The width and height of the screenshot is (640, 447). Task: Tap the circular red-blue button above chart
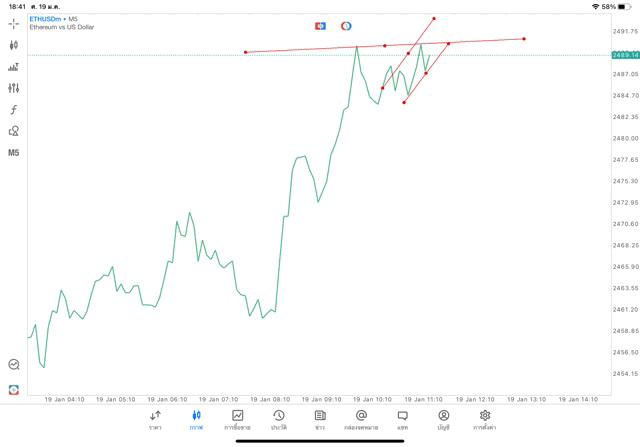346,26
